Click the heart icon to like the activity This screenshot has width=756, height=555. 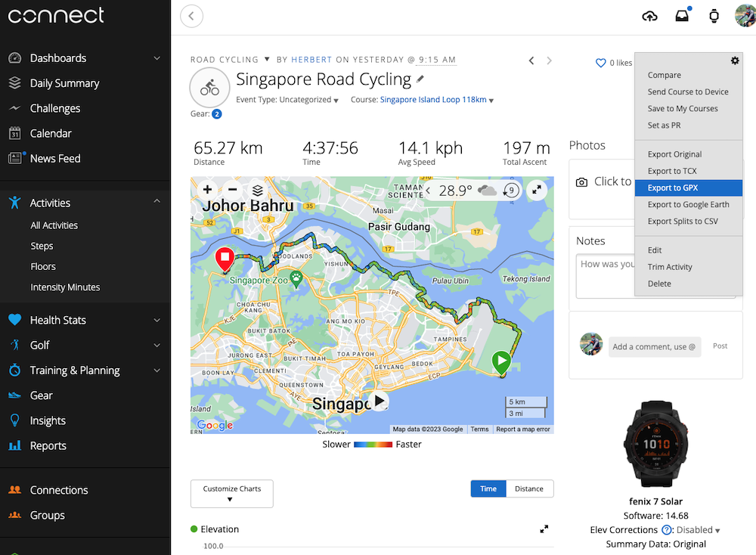601,63
